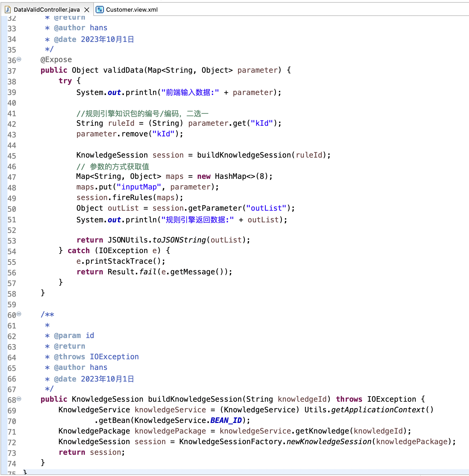Screen dimensions: 469x476
Task: Select the DataValidController.java tab
Action: (x=46, y=10)
